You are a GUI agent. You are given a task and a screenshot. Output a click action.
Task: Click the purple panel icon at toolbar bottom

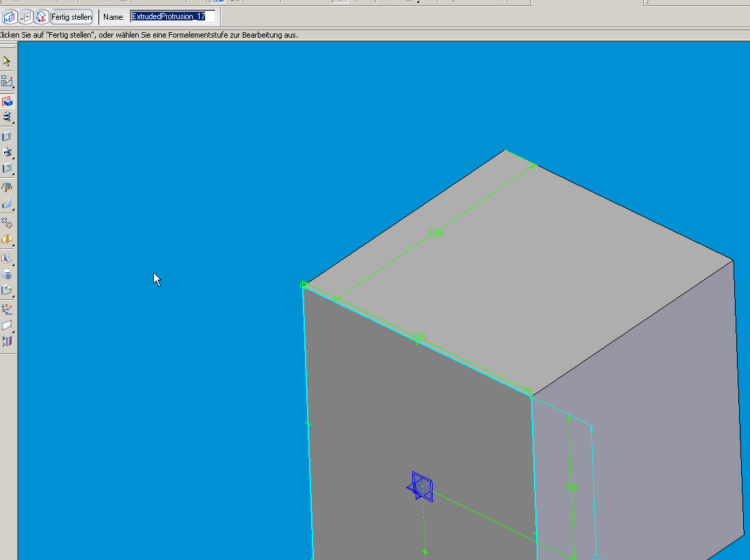(x=7, y=341)
